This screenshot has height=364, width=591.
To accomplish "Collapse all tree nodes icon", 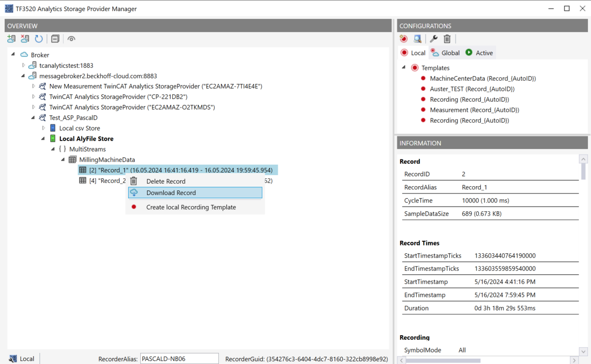I will [x=55, y=39].
